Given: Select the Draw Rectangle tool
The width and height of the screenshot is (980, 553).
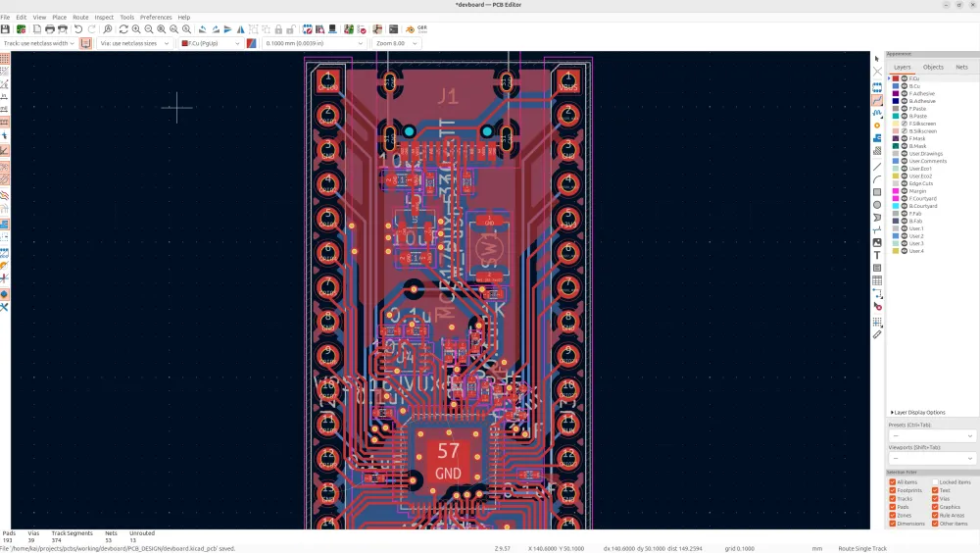Looking at the screenshot, I should (x=877, y=192).
